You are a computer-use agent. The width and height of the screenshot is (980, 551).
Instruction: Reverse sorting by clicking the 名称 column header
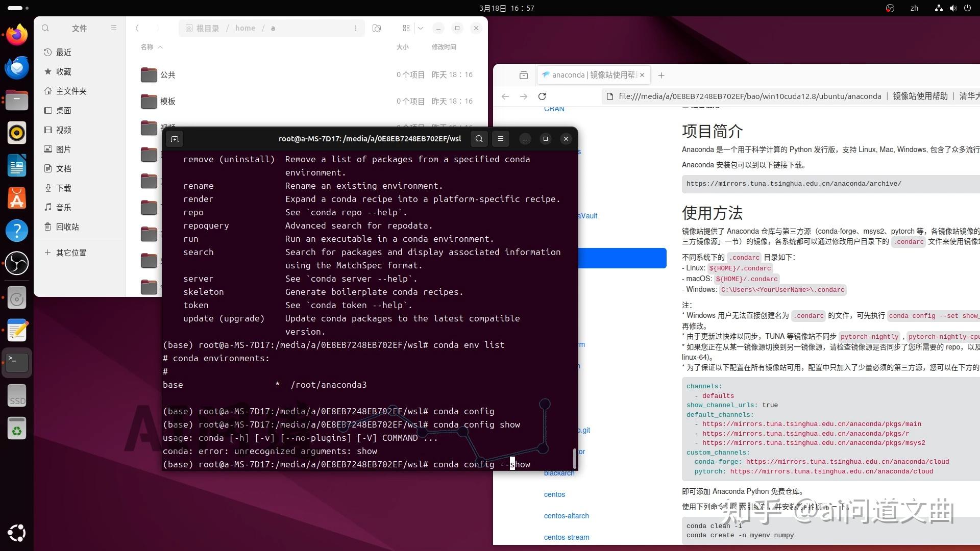149,46
